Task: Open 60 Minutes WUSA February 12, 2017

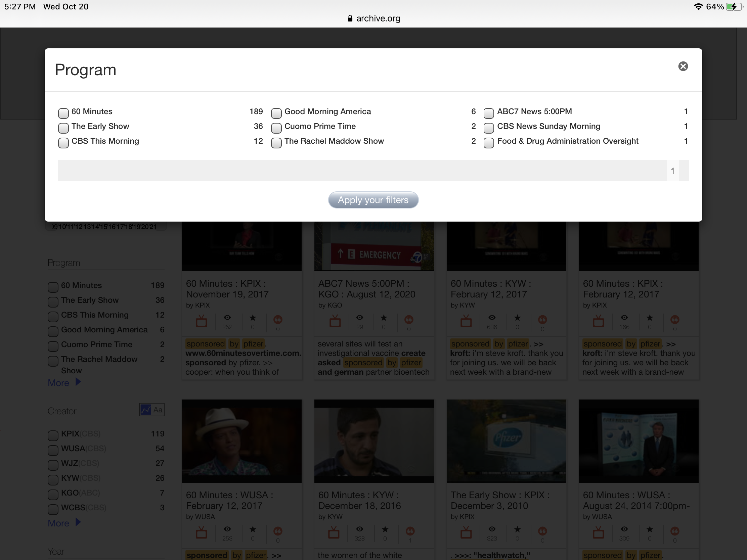Action: (230, 500)
